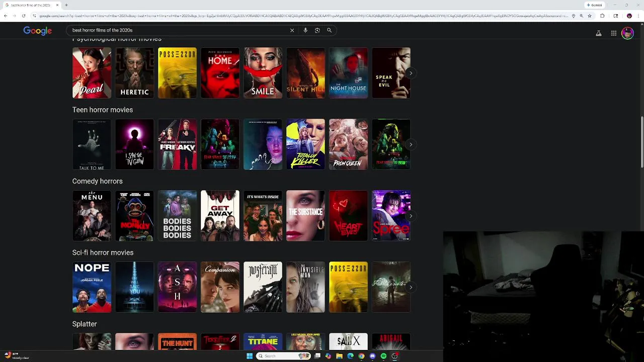Show more Teen horror movies with the arrow
Viewport: 644px width, 362px height.
tap(411, 144)
